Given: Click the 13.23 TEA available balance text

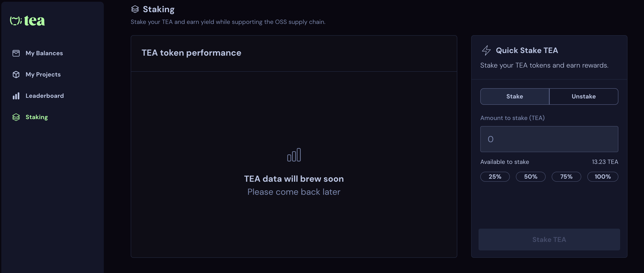Looking at the screenshot, I should point(605,162).
